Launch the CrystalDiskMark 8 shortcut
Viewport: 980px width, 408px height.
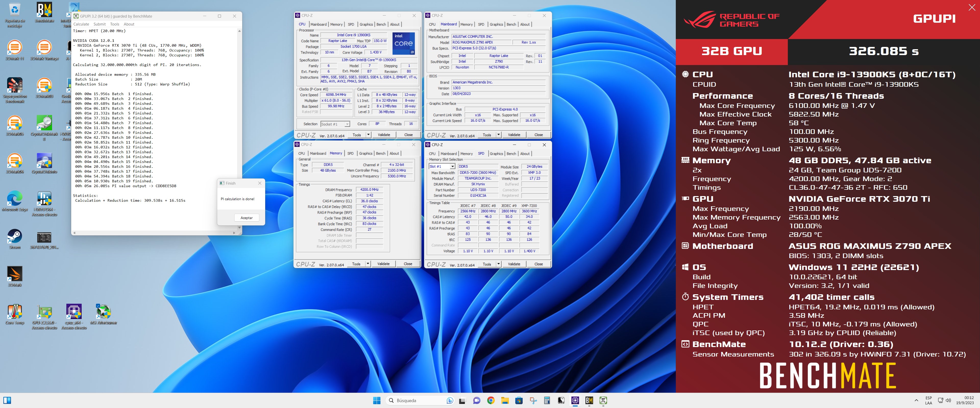pyautogui.click(x=44, y=128)
